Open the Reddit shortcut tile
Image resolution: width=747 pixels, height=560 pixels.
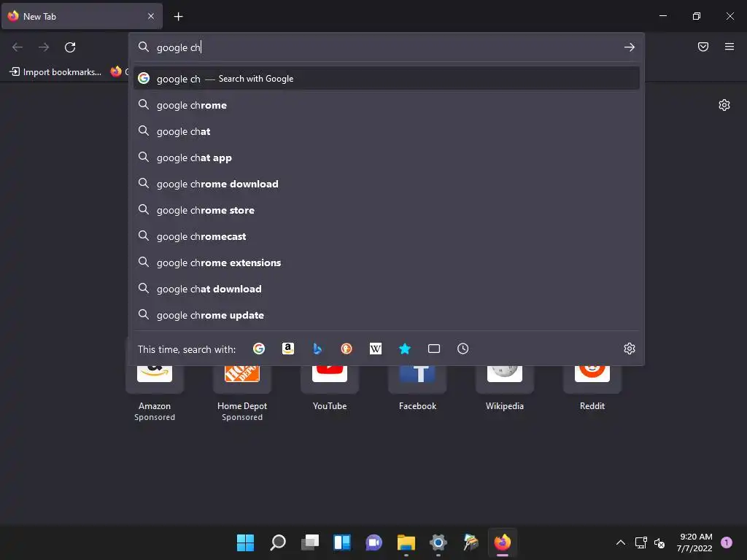[x=592, y=388]
